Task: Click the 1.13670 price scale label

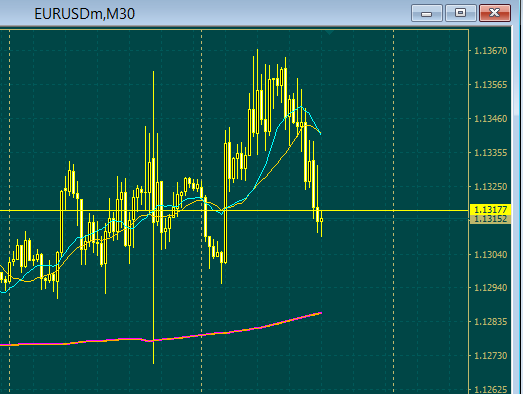Action: pos(490,51)
